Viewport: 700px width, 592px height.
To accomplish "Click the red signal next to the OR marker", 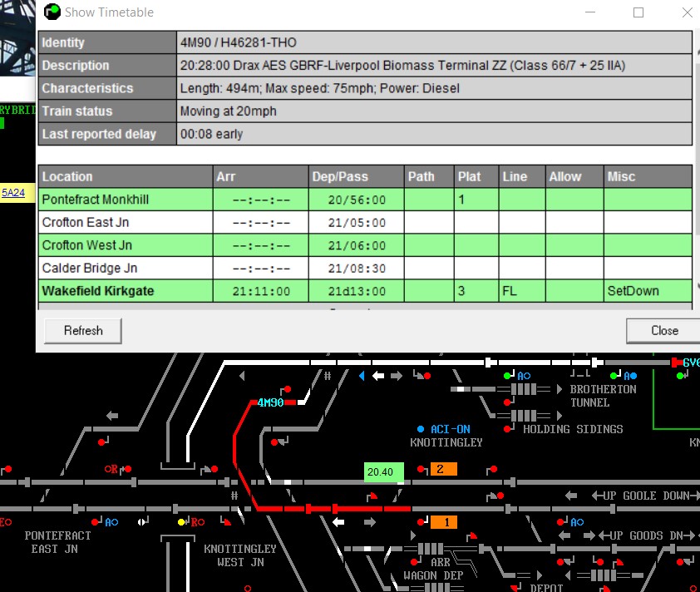I will coord(129,469).
